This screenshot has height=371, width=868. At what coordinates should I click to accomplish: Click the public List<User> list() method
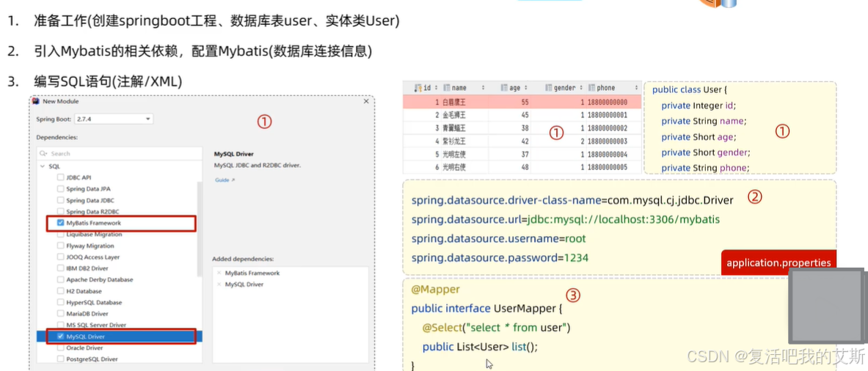point(480,348)
